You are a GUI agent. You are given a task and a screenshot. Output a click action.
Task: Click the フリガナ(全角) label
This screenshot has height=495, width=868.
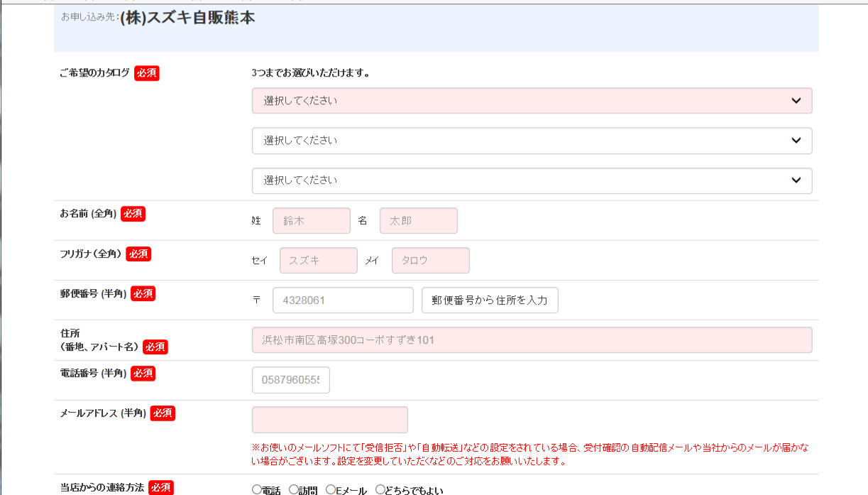[91, 253]
